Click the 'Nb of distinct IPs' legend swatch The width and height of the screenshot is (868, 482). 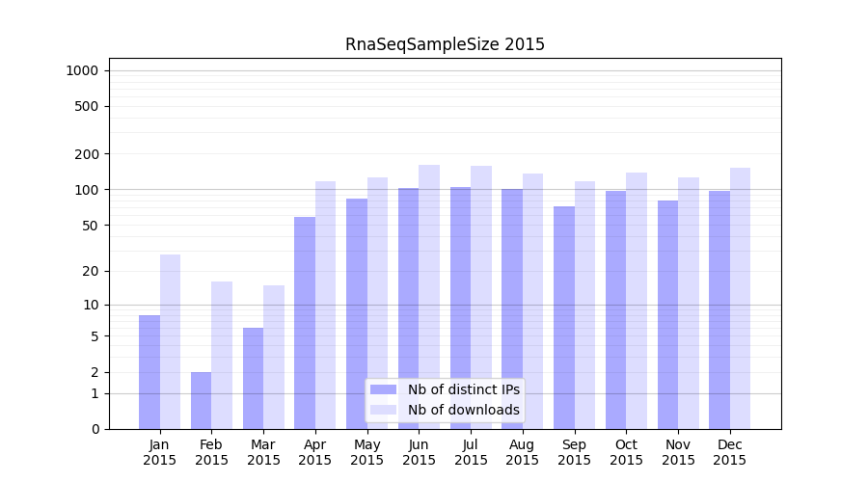click(x=383, y=389)
